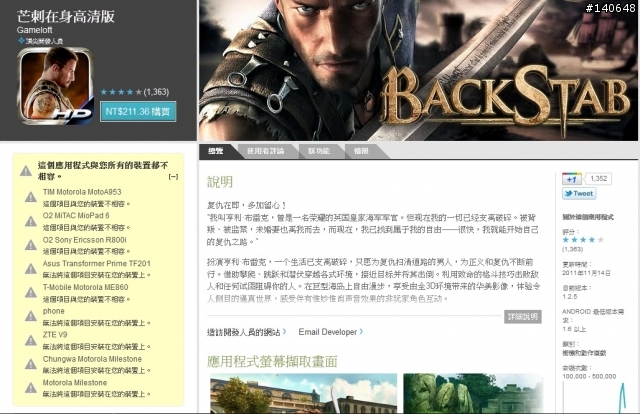
Task: Open the Email Developer link
Action: pos(331,332)
